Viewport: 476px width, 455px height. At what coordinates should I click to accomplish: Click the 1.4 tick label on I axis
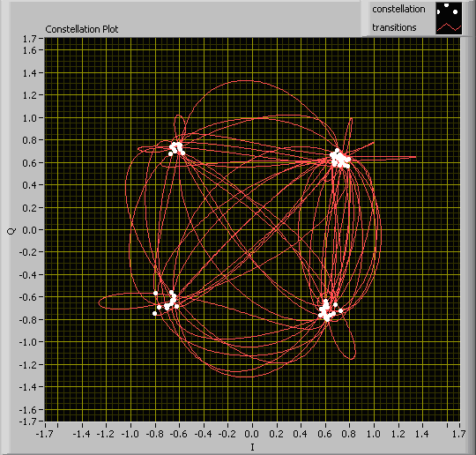click(x=422, y=434)
